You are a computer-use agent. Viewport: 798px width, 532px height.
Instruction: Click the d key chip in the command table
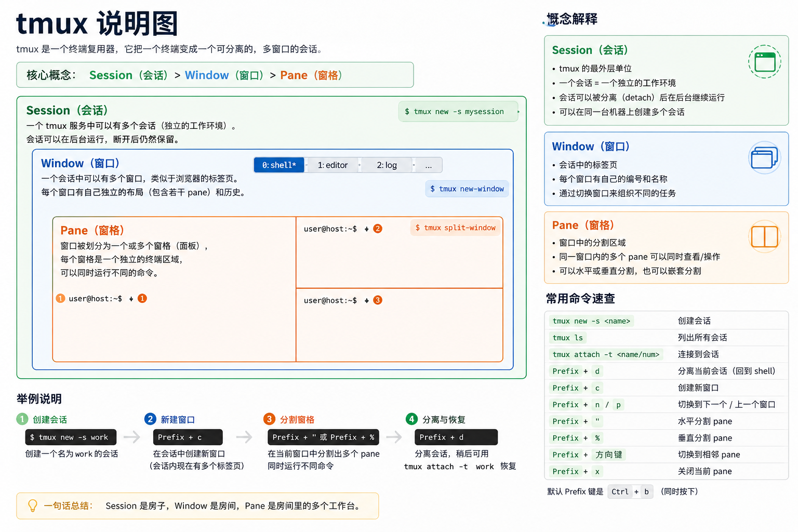pos(597,371)
